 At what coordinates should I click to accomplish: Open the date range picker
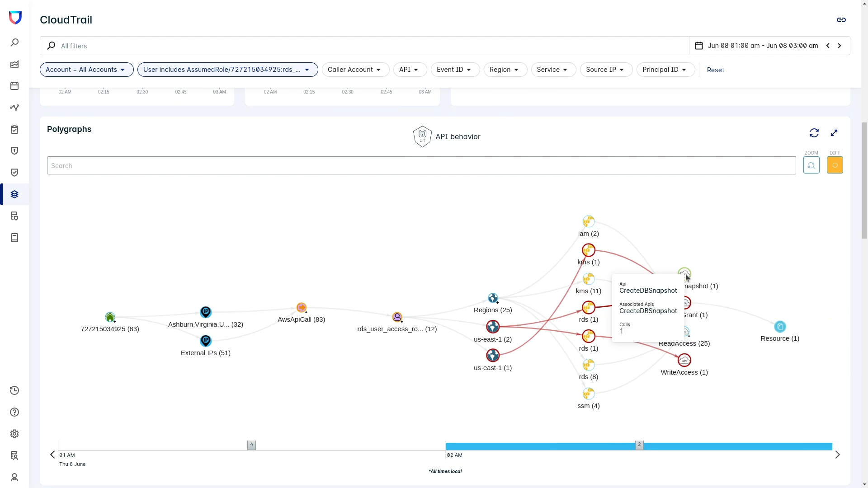click(762, 46)
